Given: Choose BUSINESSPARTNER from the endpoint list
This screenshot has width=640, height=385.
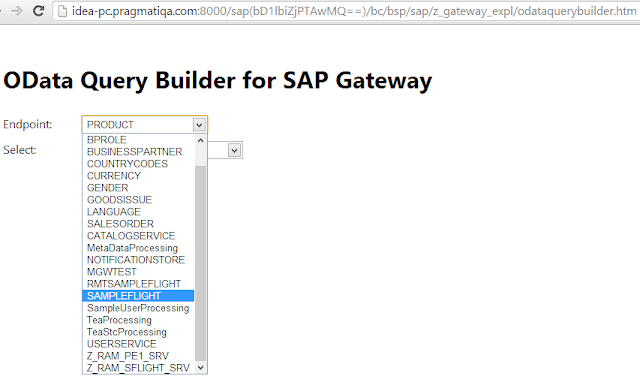Looking at the screenshot, I should click(x=138, y=152).
